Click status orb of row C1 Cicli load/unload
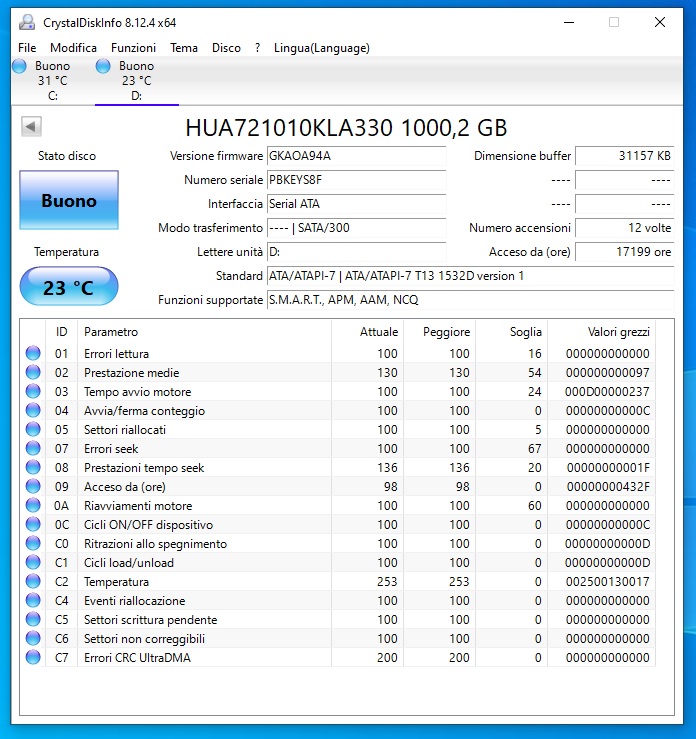696x739 pixels. point(33,562)
